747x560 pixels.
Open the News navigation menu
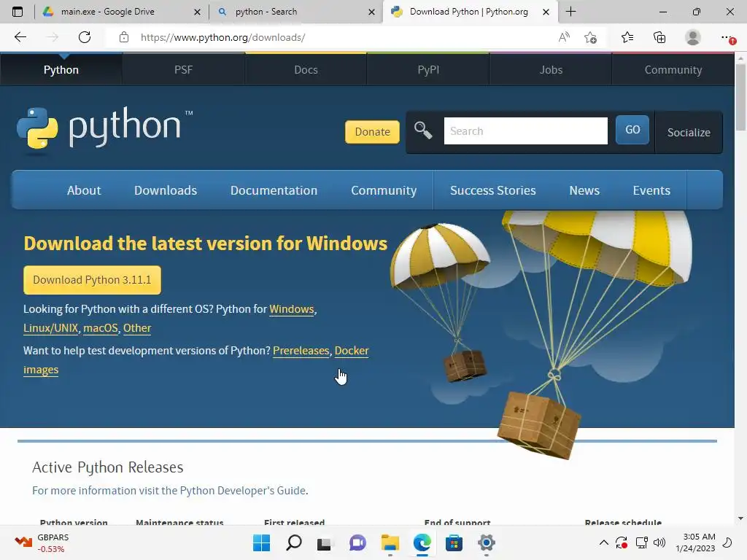tap(584, 190)
